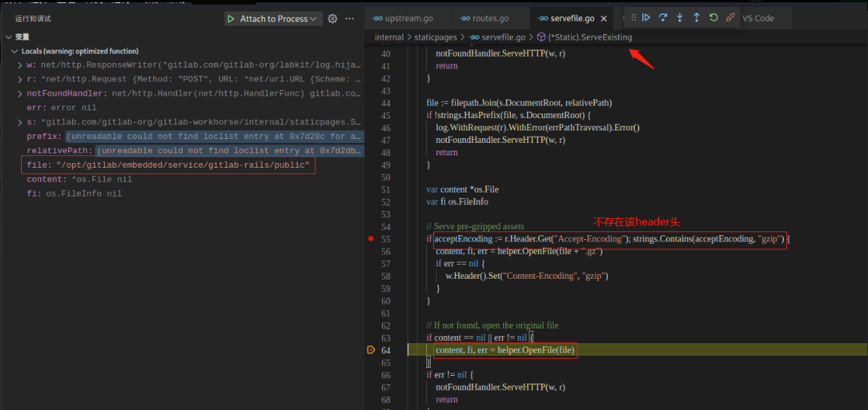This screenshot has height=410, width=868.
Task: Click the method cube icon in breadcrumb
Action: 541,37
